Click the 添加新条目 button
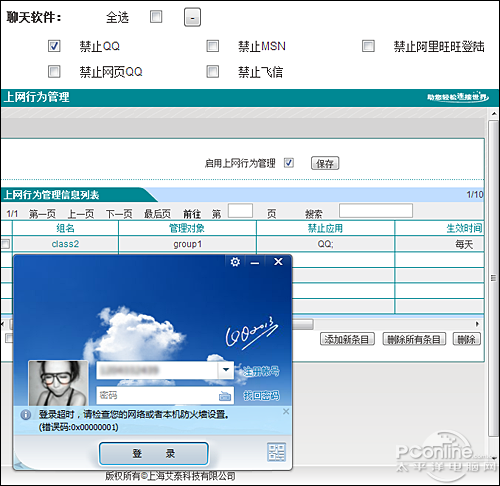This screenshot has height=486, width=500. [347, 339]
